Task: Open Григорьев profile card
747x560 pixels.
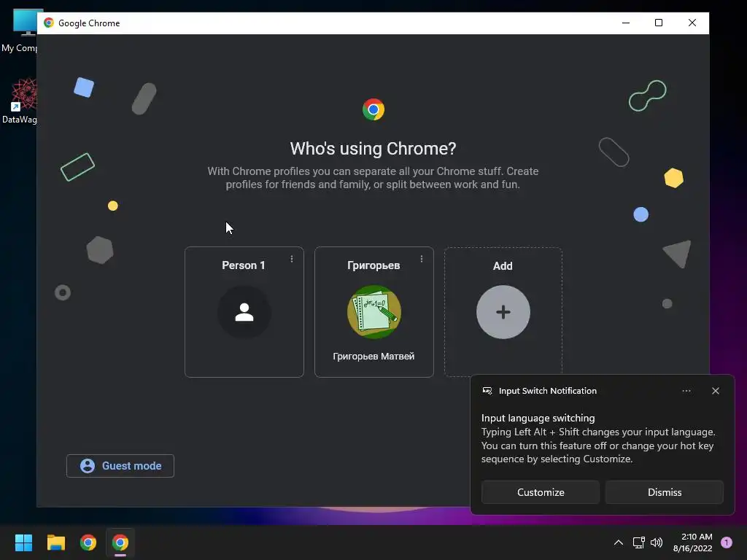Action: [374, 312]
